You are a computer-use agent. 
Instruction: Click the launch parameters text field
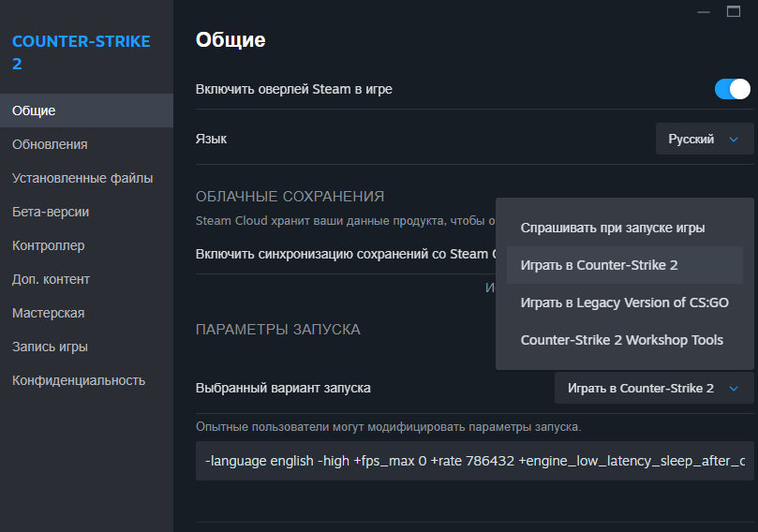coord(475,461)
